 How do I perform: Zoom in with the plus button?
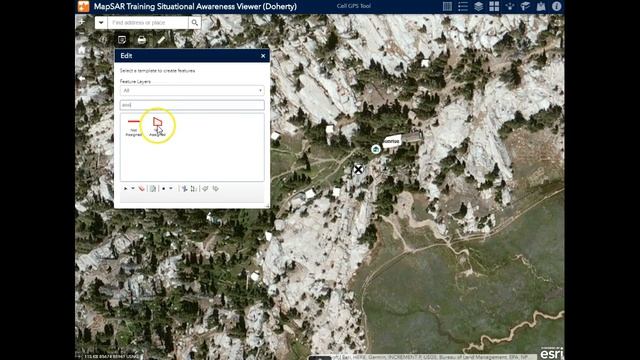(82, 22)
